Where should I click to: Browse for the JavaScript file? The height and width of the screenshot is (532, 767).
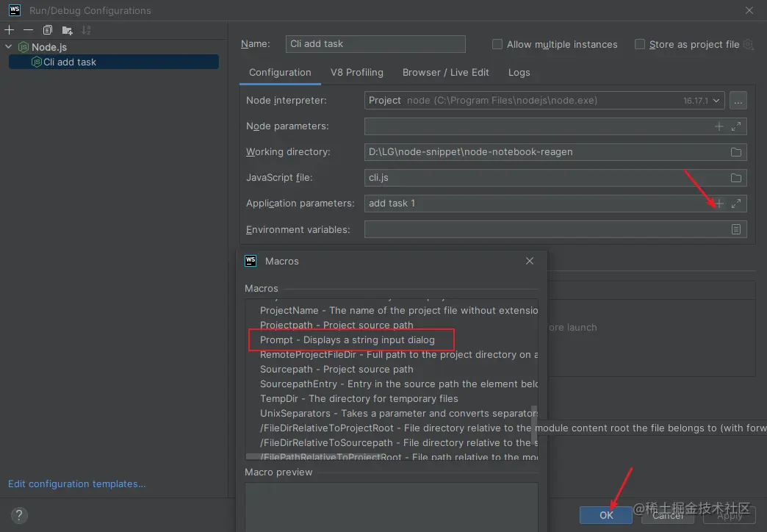point(735,178)
